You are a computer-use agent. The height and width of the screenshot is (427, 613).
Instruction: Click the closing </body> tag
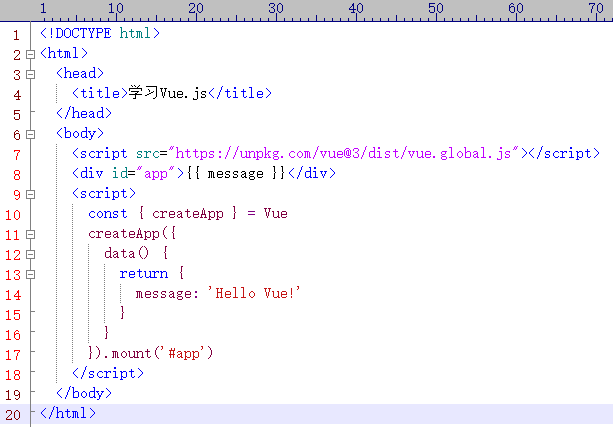(84, 393)
